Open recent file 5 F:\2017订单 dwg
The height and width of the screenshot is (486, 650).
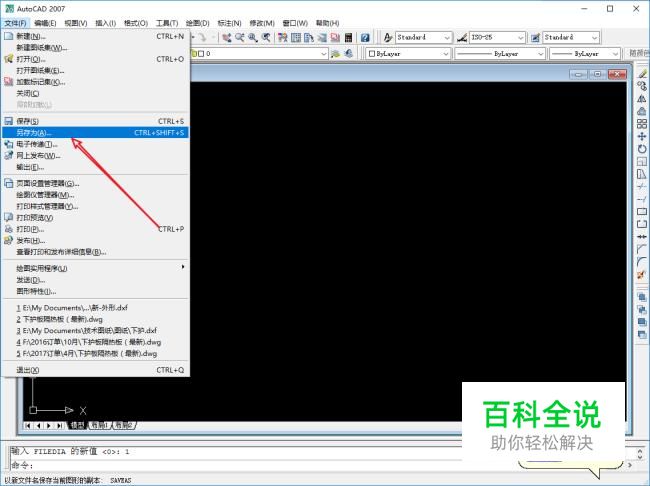(95, 354)
